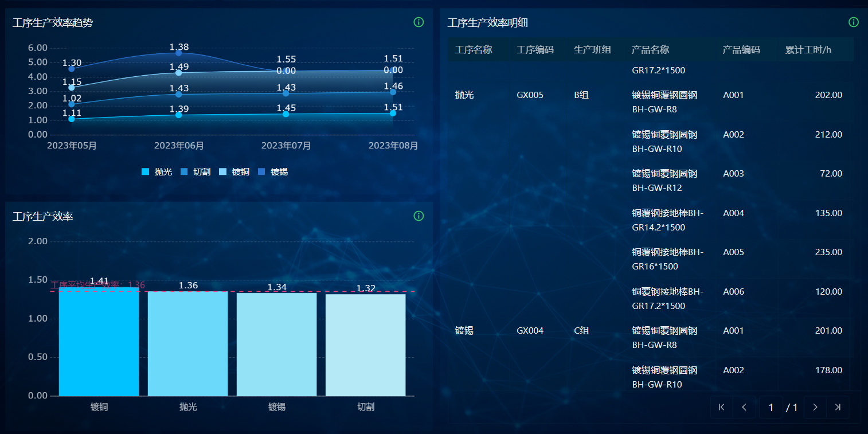Toggle 镀锡 series in trend legend
Viewport: 868px width, 434px height.
pos(272,172)
